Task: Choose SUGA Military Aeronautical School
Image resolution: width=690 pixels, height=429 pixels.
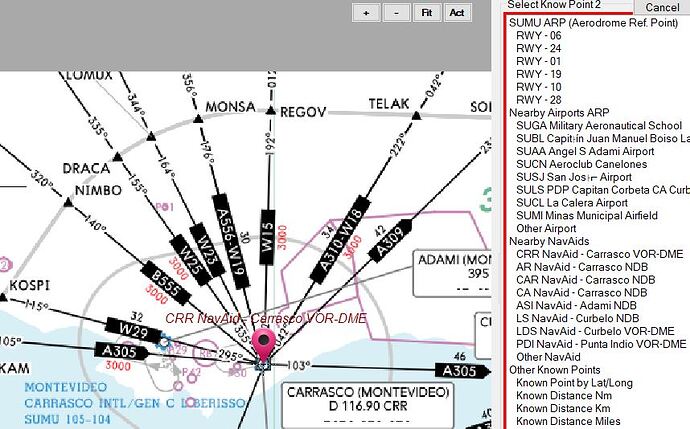Action: 599,125
